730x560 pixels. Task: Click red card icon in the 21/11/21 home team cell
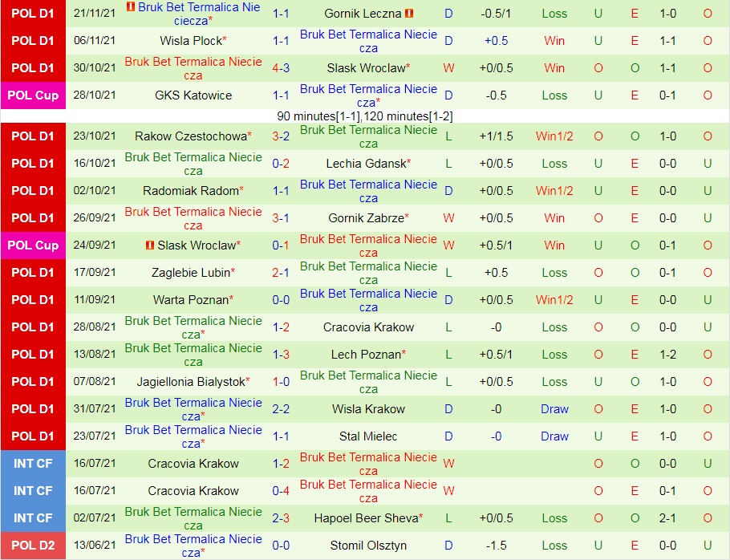point(131,7)
